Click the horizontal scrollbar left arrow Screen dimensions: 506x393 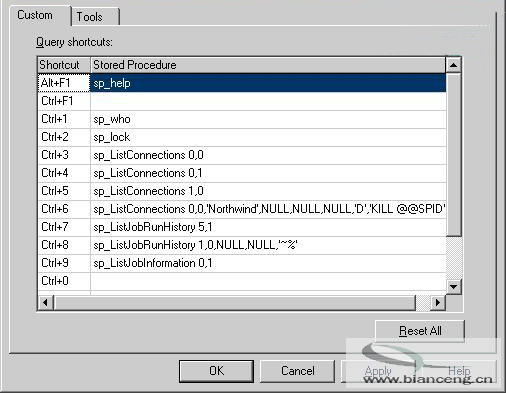coord(46,303)
